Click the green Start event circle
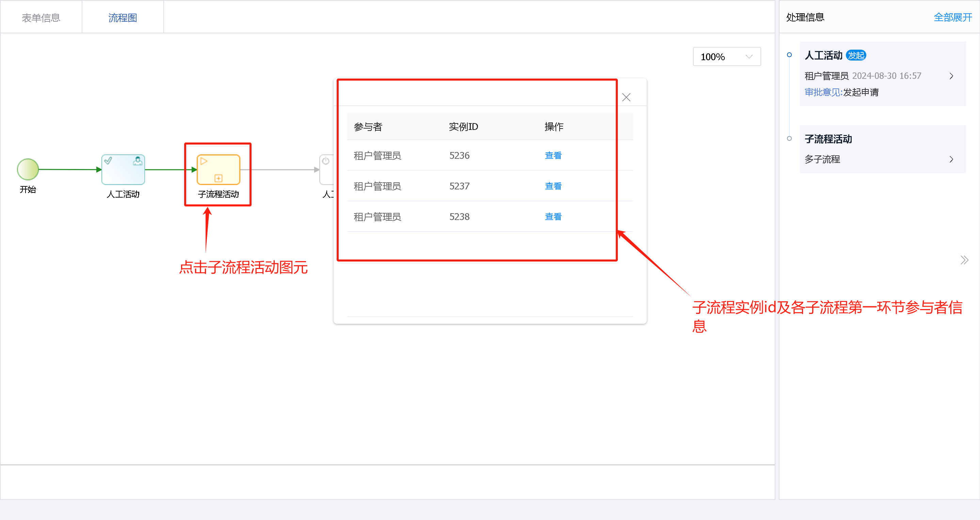Viewport: 980px width, 520px height. tap(28, 169)
